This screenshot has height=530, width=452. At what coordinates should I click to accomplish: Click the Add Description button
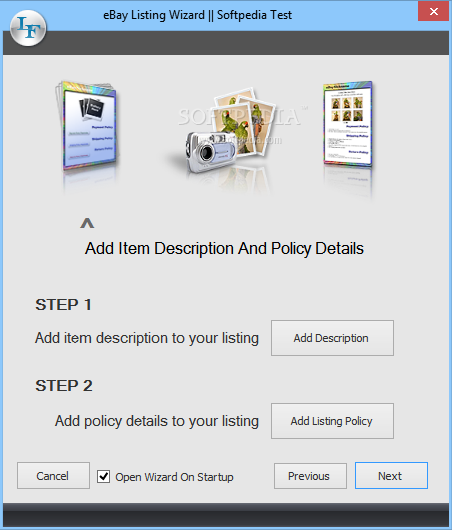tap(332, 338)
